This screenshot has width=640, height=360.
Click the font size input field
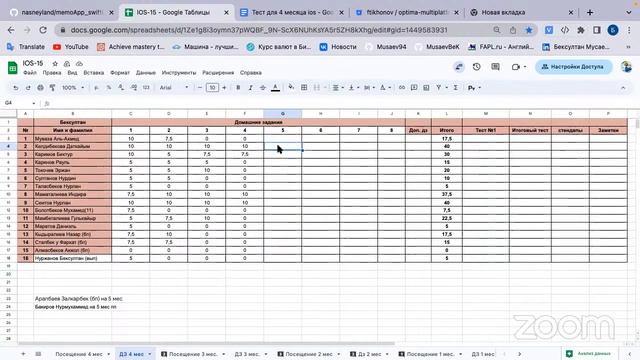coord(212,88)
